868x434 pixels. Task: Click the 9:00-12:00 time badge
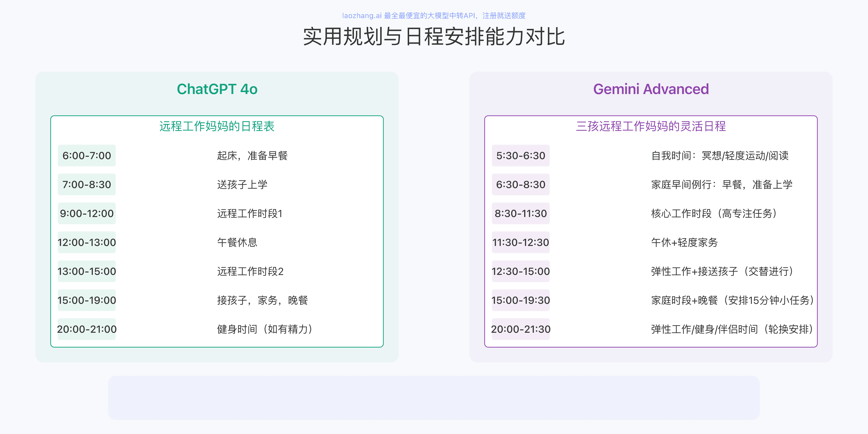click(87, 214)
